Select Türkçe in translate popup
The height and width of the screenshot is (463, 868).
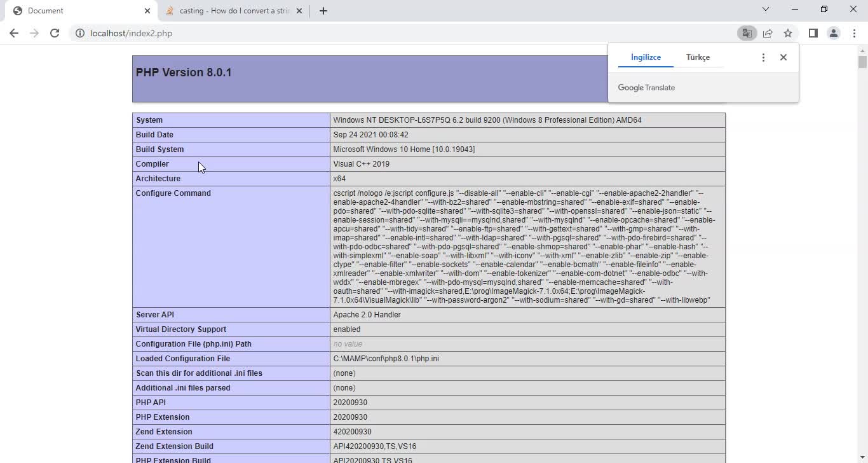tap(698, 57)
